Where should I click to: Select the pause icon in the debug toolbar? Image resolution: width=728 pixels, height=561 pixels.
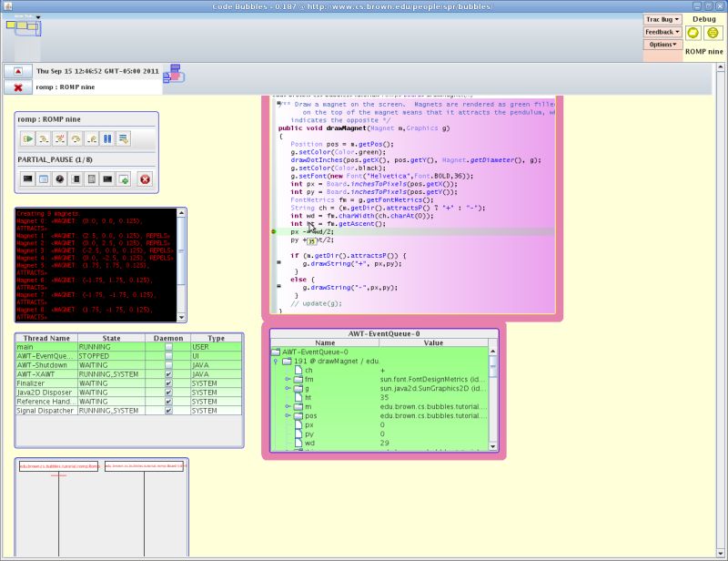click(107, 139)
